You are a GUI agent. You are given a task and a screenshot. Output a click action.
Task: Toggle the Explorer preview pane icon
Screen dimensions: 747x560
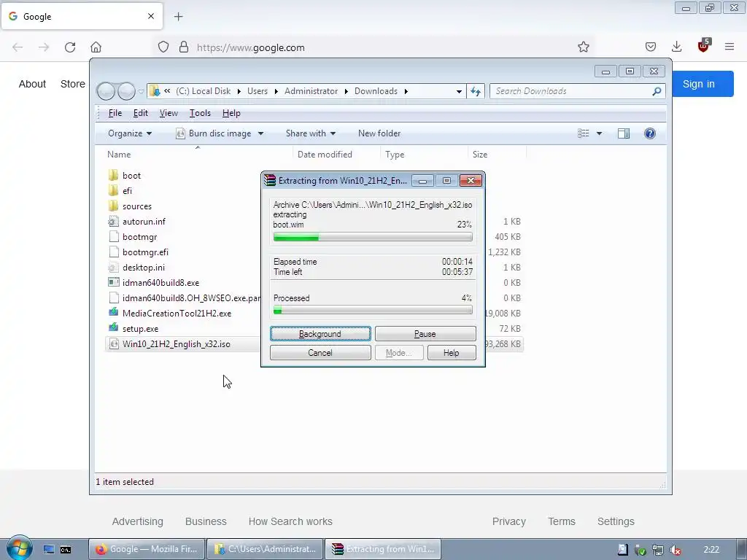624,133
